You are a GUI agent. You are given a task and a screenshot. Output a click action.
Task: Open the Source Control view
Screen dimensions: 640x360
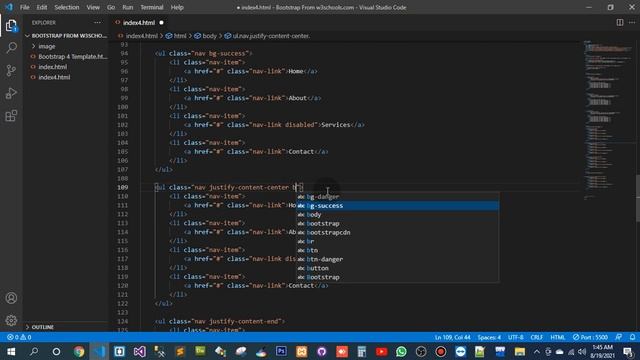[11, 71]
